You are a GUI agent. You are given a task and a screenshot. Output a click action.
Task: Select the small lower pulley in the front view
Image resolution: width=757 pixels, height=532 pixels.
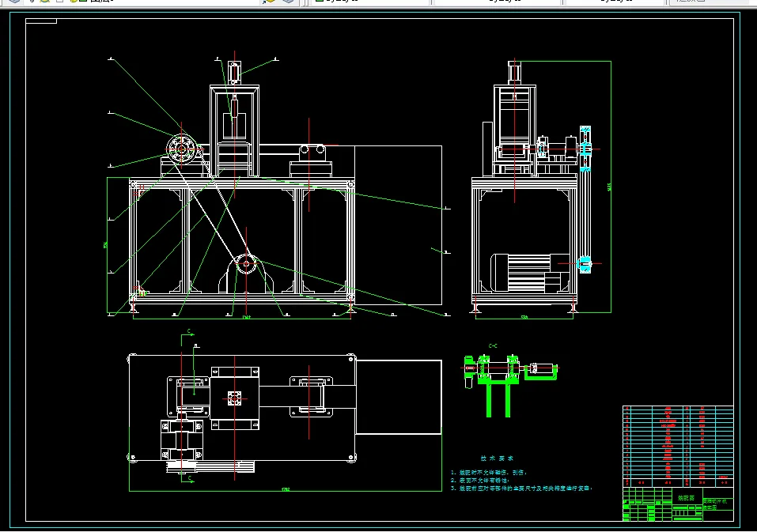(246, 264)
